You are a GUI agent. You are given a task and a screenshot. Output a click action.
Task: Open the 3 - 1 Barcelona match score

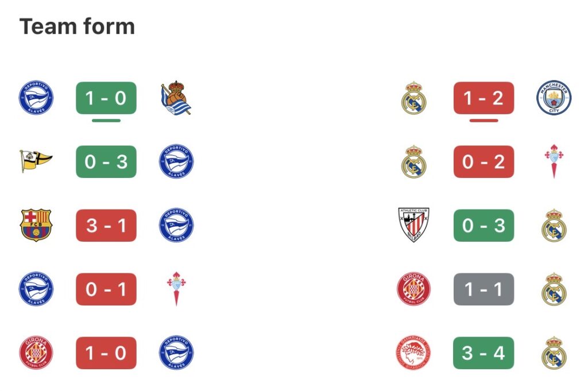coord(106,225)
